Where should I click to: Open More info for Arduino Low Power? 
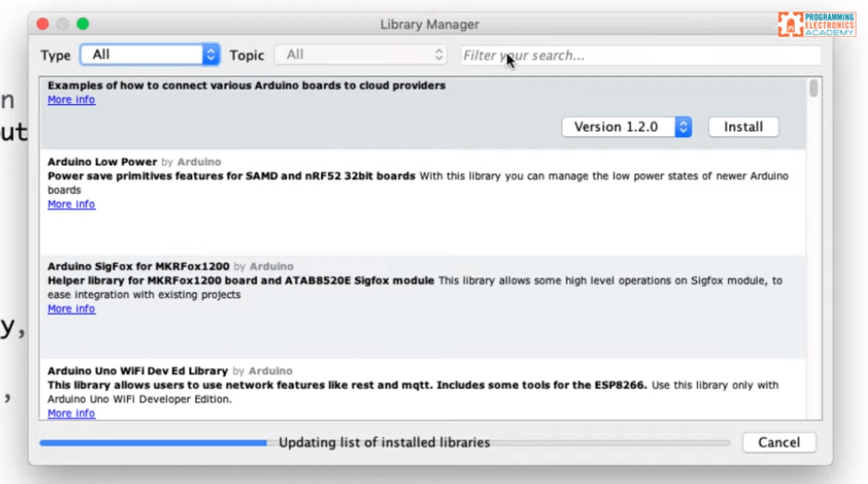(71, 204)
